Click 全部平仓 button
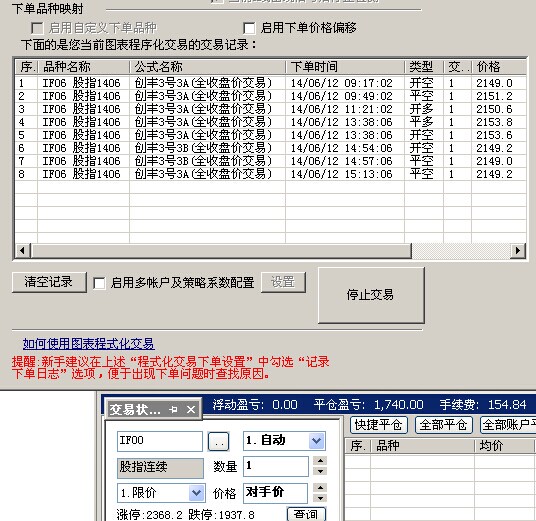Image resolution: width=536 pixels, height=521 pixels. tap(443, 425)
